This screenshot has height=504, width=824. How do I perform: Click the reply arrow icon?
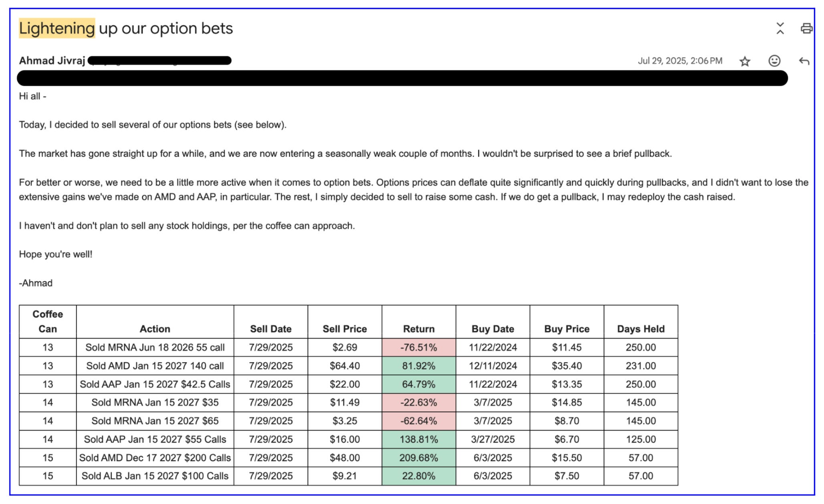pyautogui.click(x=804, y=61)
